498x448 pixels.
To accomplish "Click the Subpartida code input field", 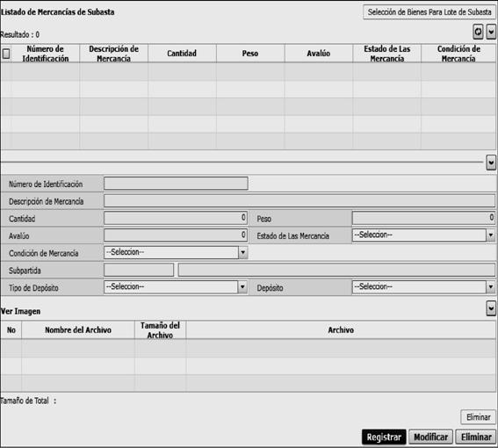I will (x=139, y=270).
